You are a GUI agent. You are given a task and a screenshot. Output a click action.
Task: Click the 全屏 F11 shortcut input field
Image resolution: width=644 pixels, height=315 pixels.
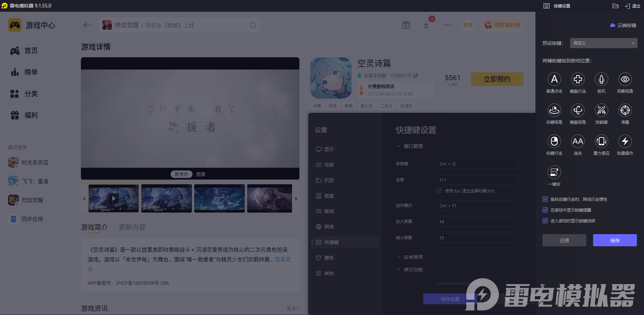point(476,180)
